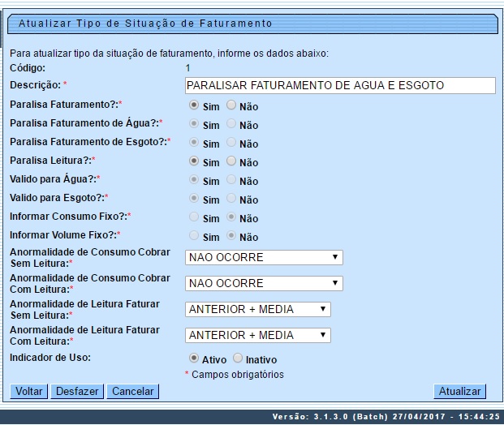
Task: Expand Anormalidade de Leitura Faturar Sem Leitura dropdown
Action: (x=258, y=309)
